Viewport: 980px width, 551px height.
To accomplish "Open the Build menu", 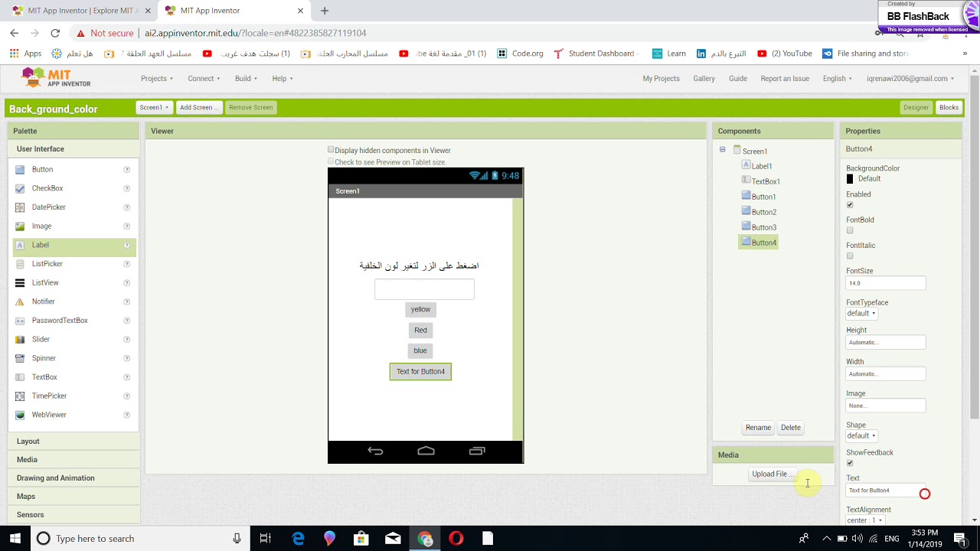I will [246, 78].
